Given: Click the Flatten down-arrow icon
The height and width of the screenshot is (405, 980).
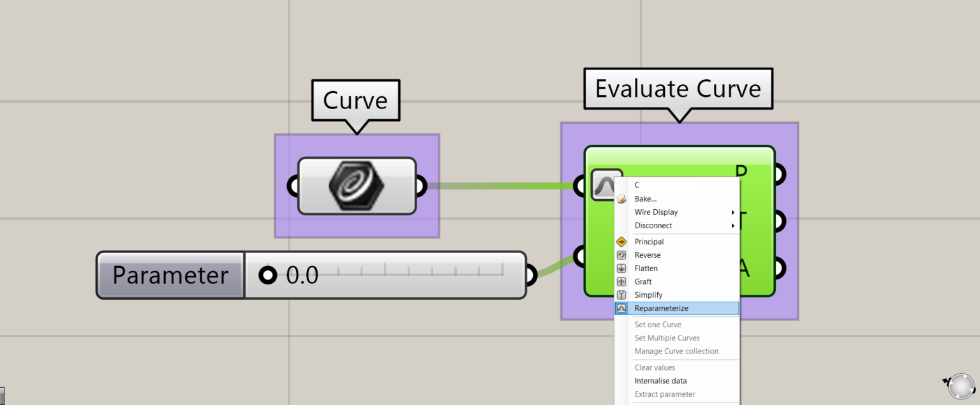Looking at the screenshot, I should (x=621, y=268).
